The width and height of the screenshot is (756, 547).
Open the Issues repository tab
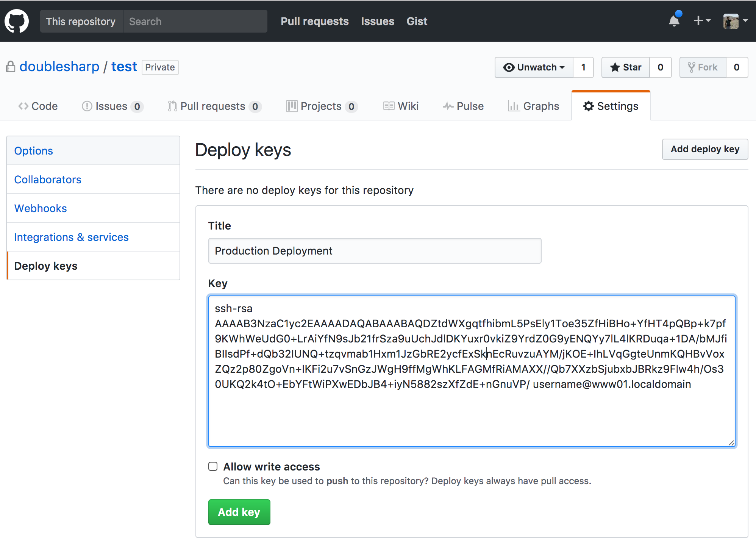click(112, 106)
